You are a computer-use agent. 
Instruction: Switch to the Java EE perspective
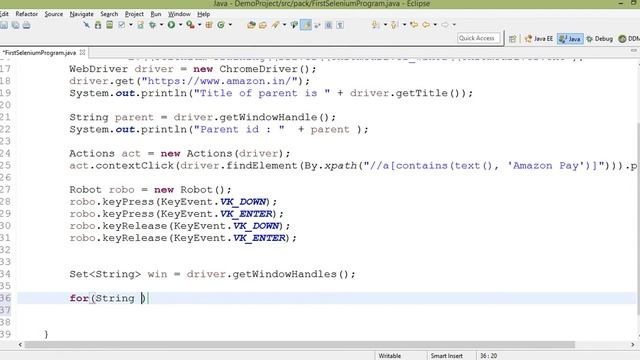(539, 39)
